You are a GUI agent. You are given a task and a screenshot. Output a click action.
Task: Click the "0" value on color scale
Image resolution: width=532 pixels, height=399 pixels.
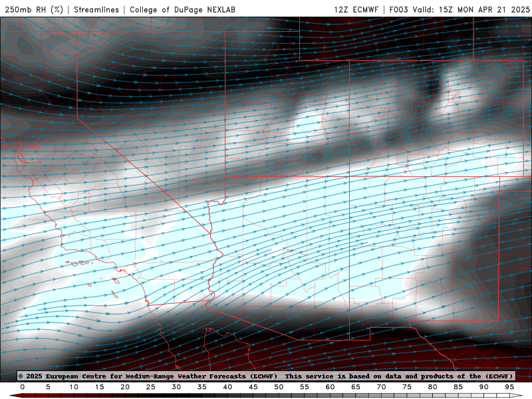[23, 387]
